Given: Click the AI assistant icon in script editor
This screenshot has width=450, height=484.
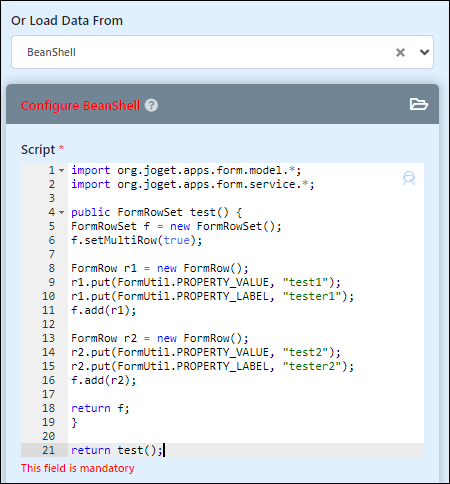Looking at the screenshot, I should tap(409, 178).
